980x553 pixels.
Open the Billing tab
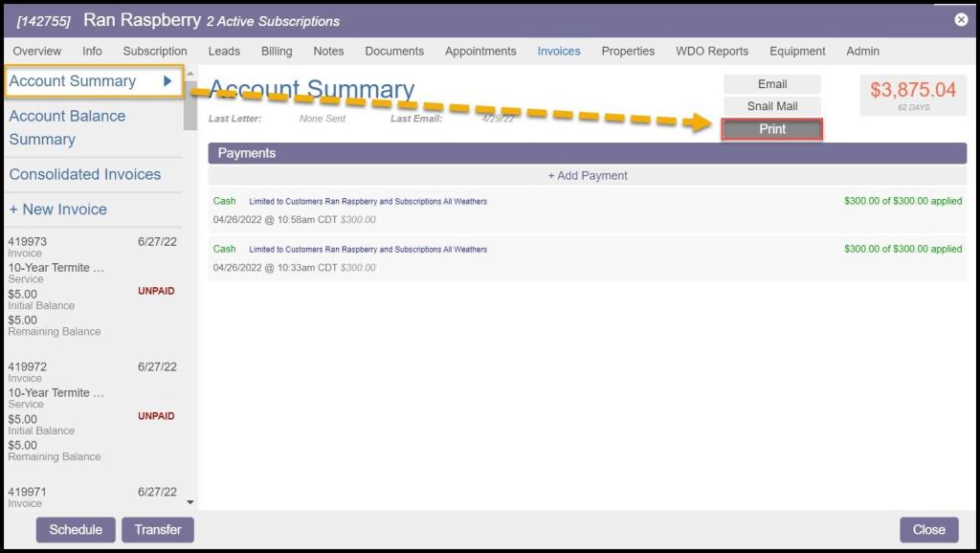277,51
